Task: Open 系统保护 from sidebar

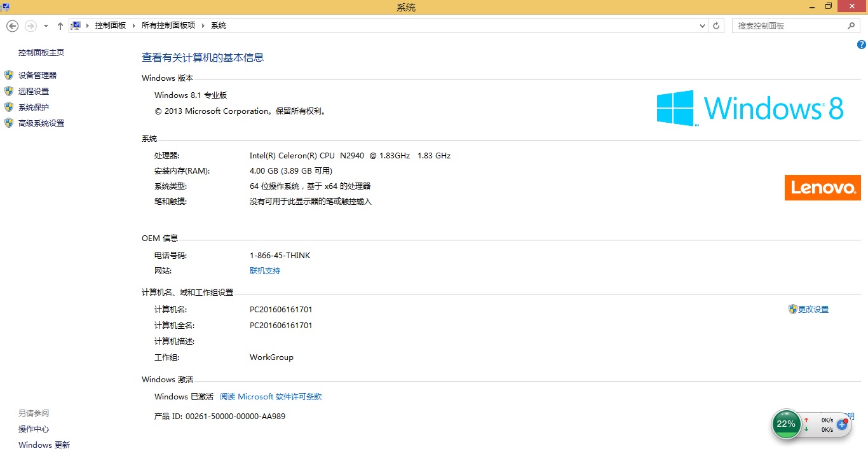Action: (x=34, y=107)
